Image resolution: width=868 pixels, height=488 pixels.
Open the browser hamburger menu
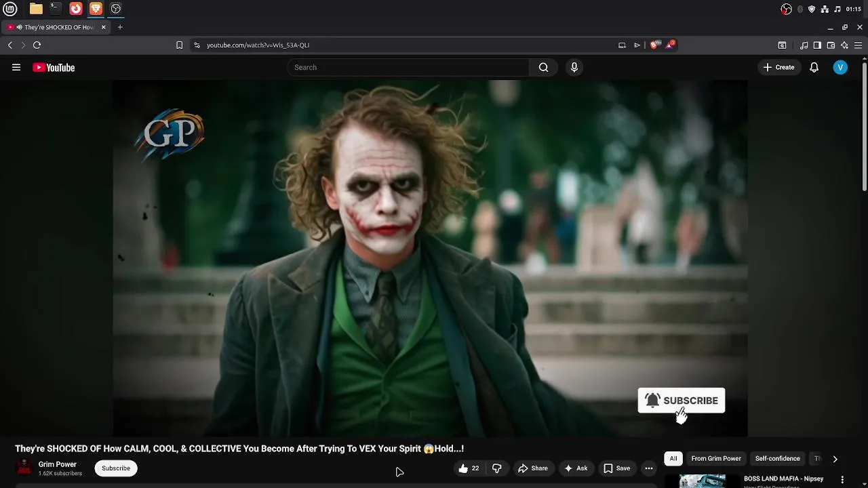(858, 45)
